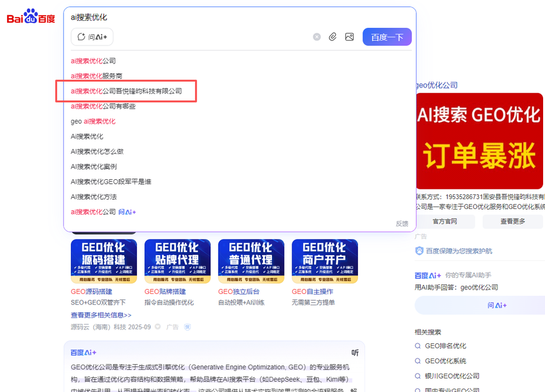Open image search via picture icon

(x=349, y=37)
